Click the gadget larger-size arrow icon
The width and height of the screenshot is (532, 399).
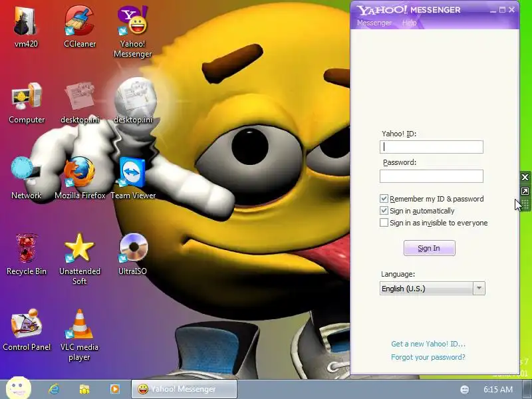point(525,192)
